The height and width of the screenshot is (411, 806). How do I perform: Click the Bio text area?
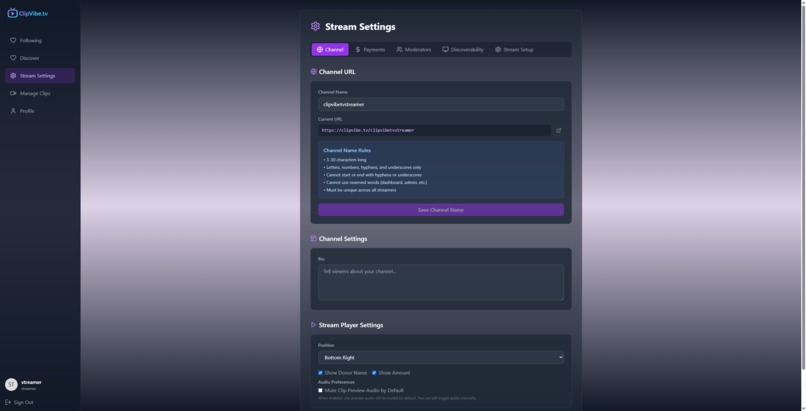[441, 283]
